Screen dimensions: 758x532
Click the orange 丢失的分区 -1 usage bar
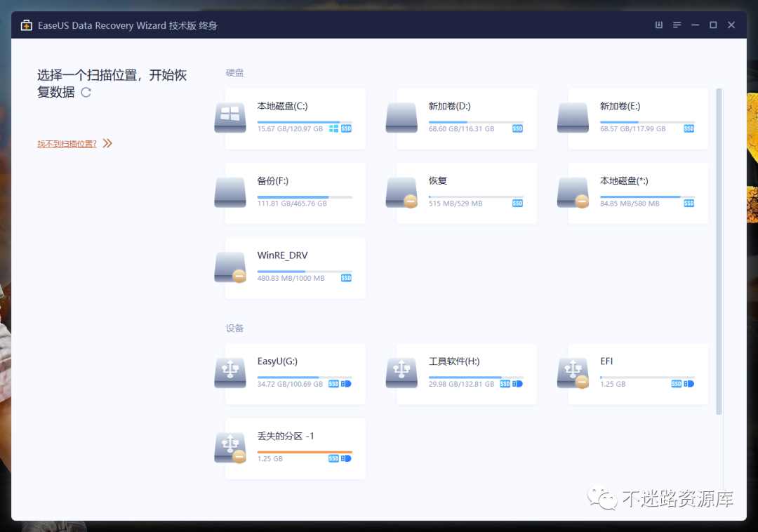[305, 452]
